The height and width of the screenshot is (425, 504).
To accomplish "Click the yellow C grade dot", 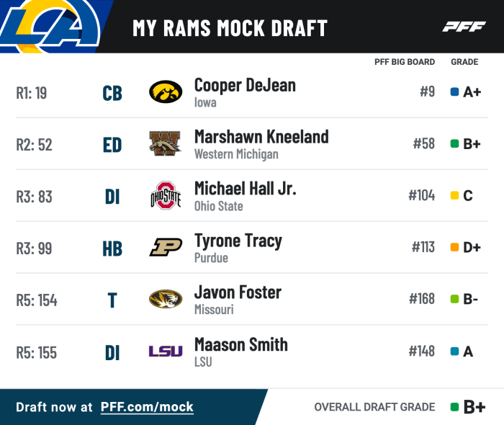I will click(x=454, y=196).
